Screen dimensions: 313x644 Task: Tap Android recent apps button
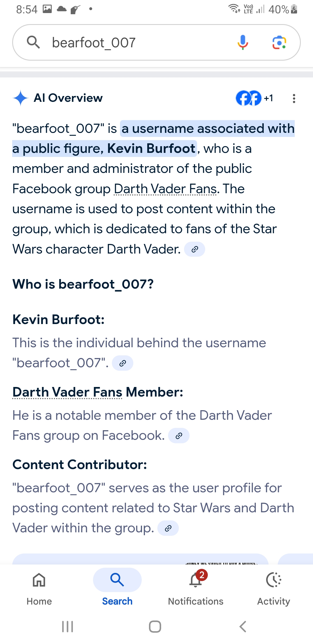tap(68, 627)
